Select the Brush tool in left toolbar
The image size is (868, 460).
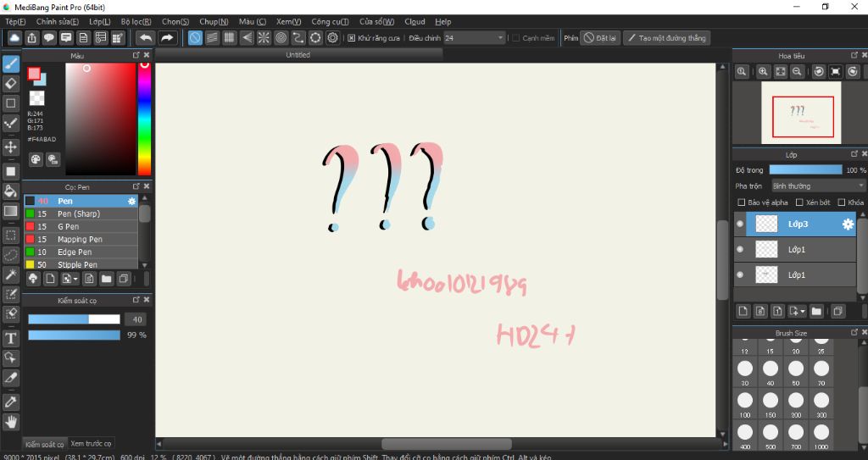(10, 64)
